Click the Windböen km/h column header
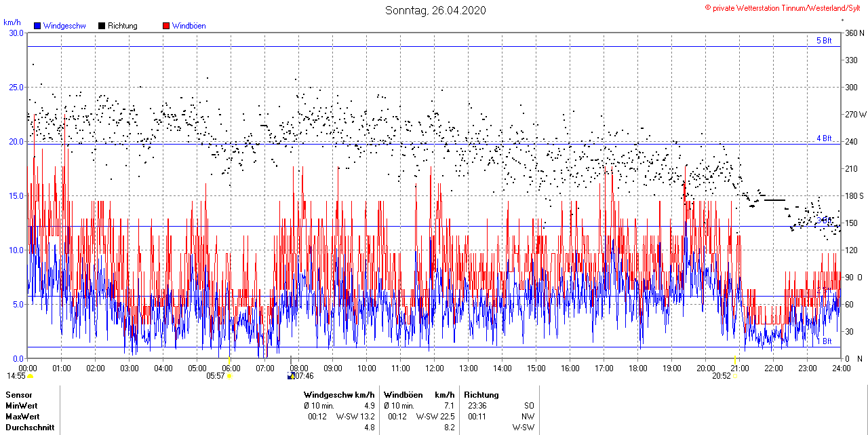 tap(419, 395)
